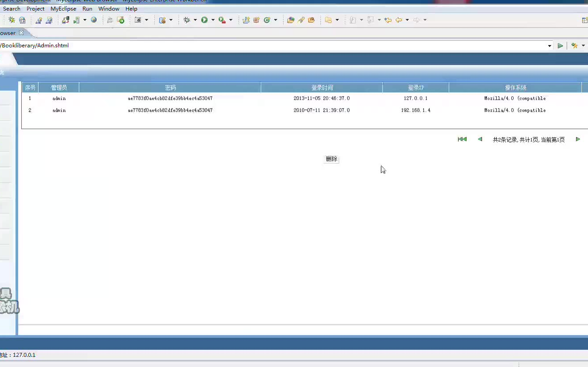The height and width of the screenshot is (367, 588).
Task: Click the URL address field
Action: [273, 46]
